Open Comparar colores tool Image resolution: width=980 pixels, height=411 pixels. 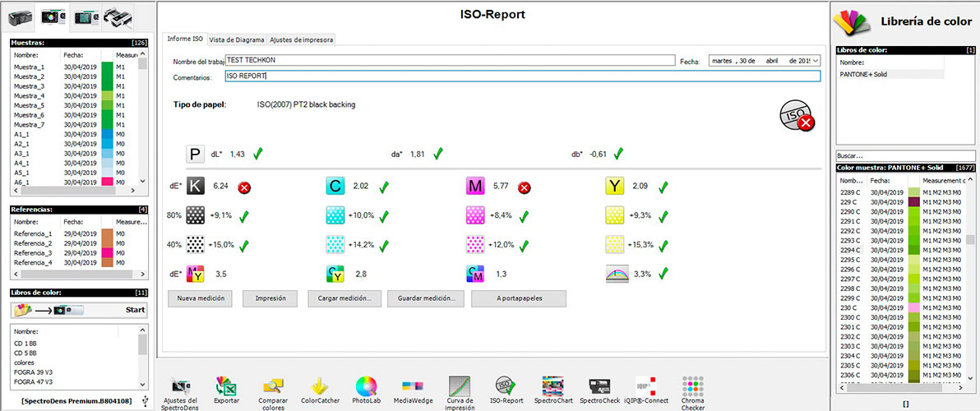[x=272, y=393]
